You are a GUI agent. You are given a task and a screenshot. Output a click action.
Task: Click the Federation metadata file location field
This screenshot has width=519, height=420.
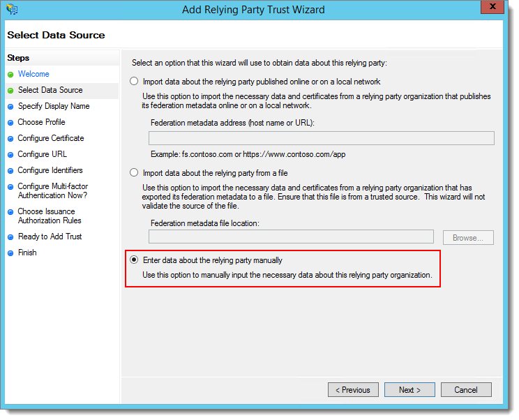tap(291, 237)
